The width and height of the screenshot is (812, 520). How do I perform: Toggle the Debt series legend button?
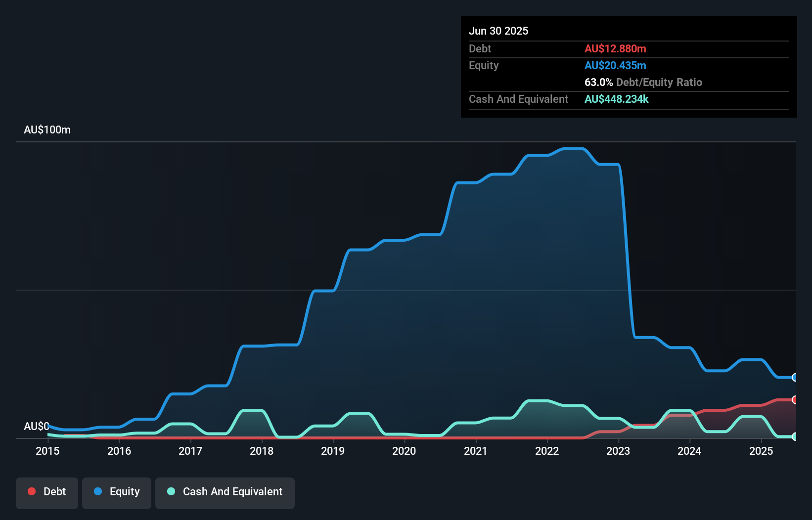coord(47,492)
